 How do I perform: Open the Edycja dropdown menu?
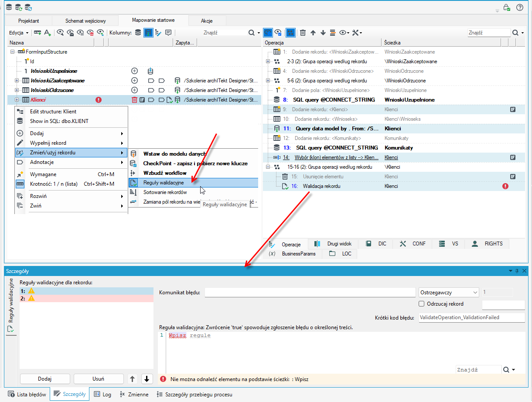tap(19, 33)
